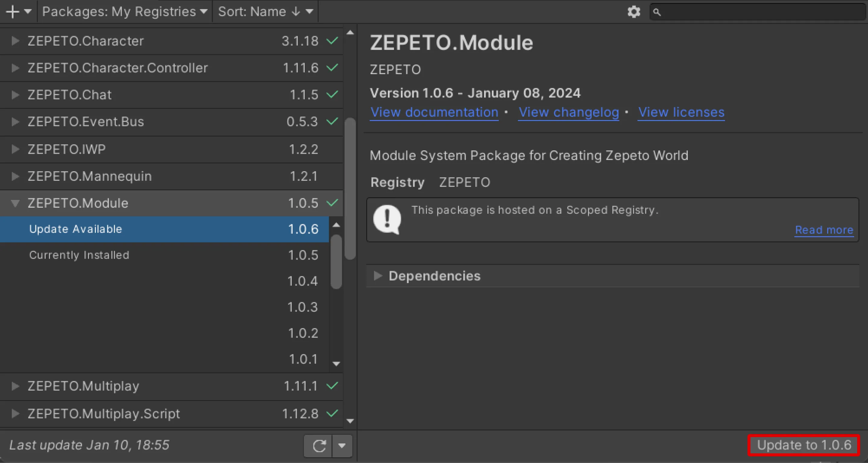The image size is (868, 463).
Task: Click the installed checkmark next to ZEPETO.Multiplay.Script
Action: click(332, 413)
